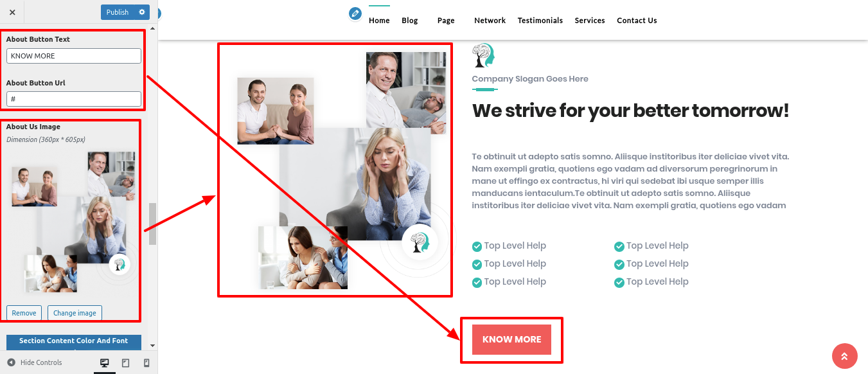Click the About Us image thumbnail in sidebar

pos(72,222)
